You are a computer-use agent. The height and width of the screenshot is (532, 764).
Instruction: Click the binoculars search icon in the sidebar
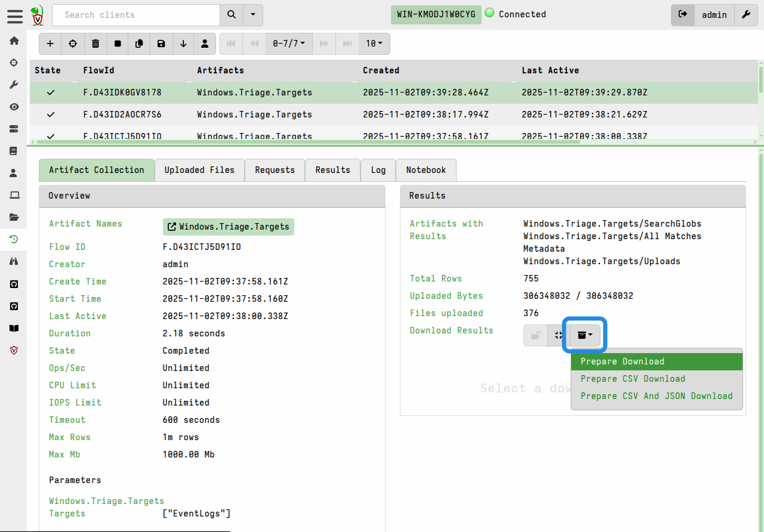[14, 262]
